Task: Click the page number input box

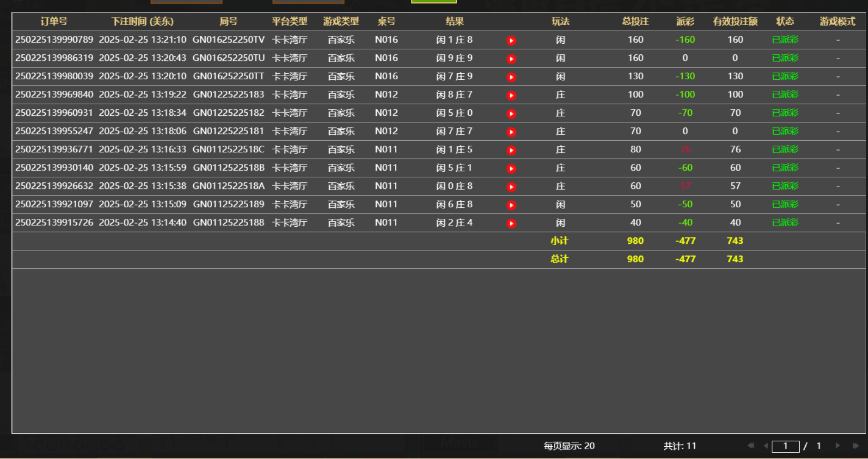Action: pyautogui.click(x=786, y=445)
